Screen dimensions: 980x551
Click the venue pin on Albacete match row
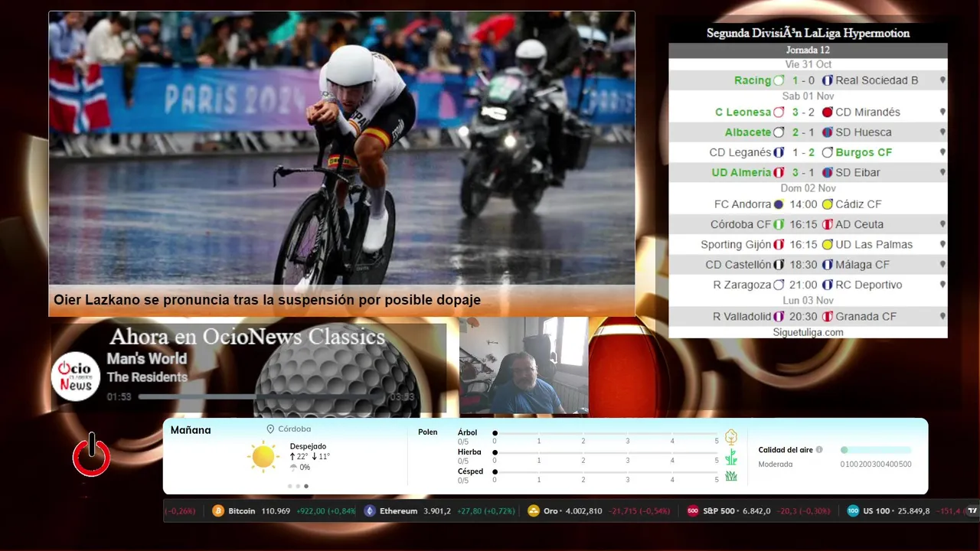[942, 132]
